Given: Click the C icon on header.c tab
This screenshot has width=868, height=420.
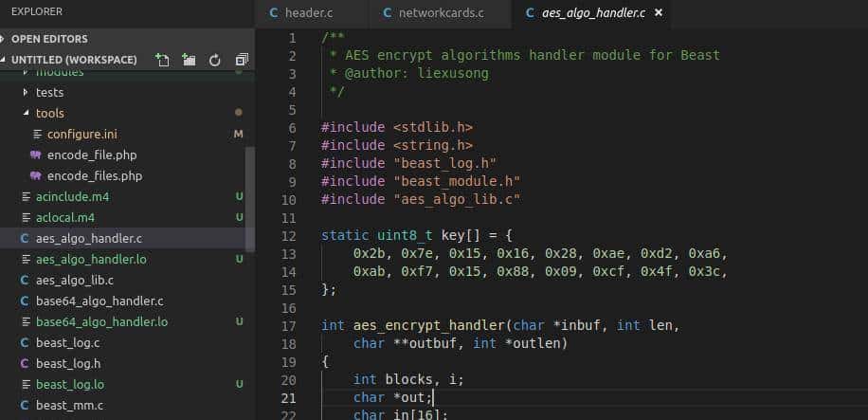Looking at the screenshot, I should 274,12.
